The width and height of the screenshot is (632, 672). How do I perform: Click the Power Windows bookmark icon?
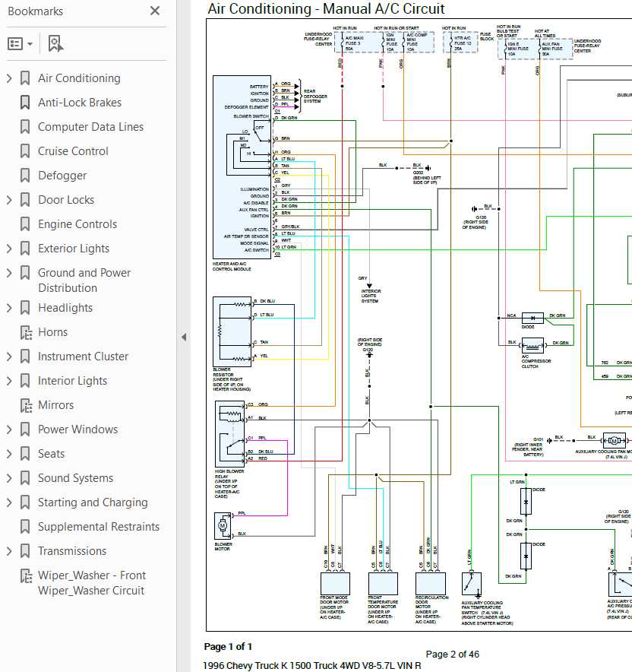(x=25, y=430)
